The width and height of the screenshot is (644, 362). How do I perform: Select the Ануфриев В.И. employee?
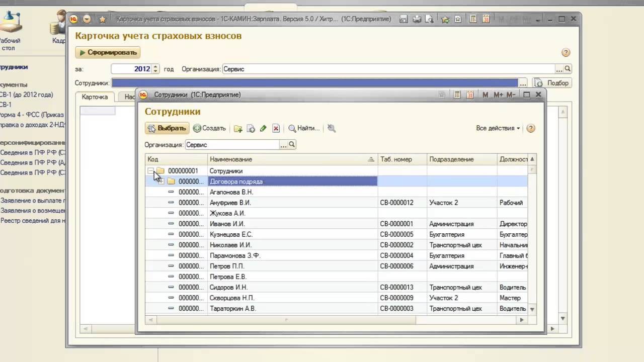click(337, 203)
